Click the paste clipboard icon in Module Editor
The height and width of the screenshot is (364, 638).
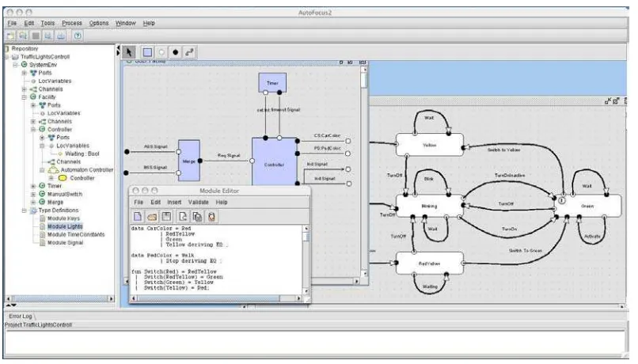(211, 216)
